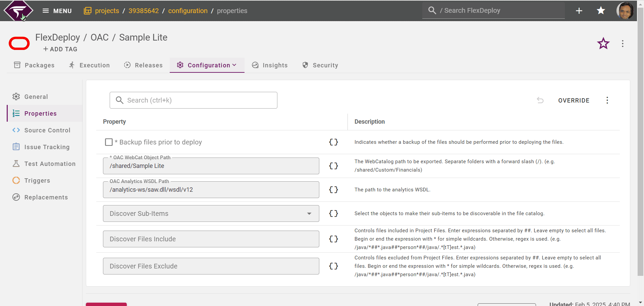Click the scrollbar down arrow
644x306 pixels.
click(640, 303)
